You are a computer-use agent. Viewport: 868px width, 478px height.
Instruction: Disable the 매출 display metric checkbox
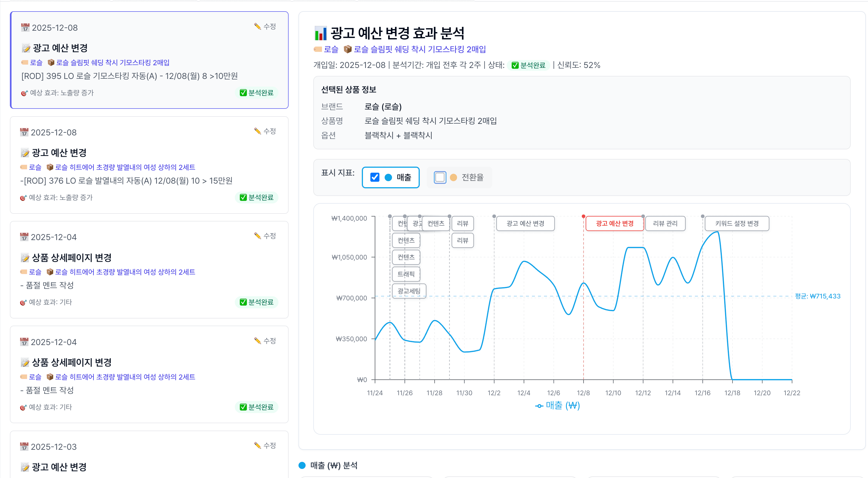click(374, 177)
